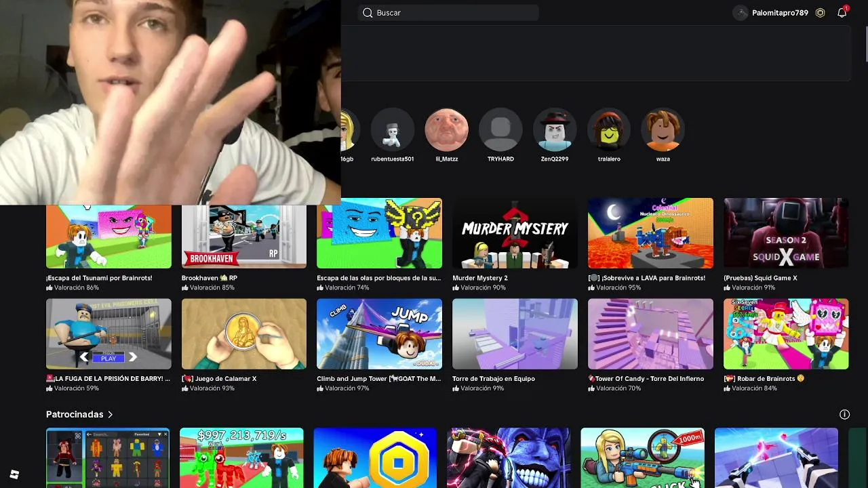Click the lil_Matzz username label
868x488 pixels.
point(446,159)
